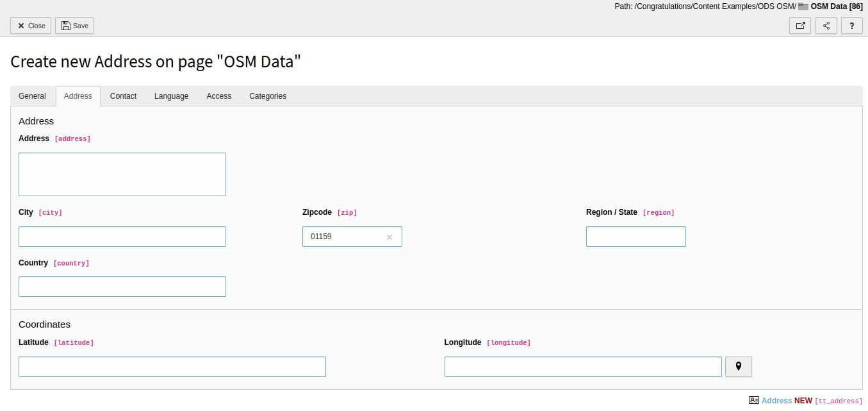
Task: Select the Address tab
Action: point(78,96)
